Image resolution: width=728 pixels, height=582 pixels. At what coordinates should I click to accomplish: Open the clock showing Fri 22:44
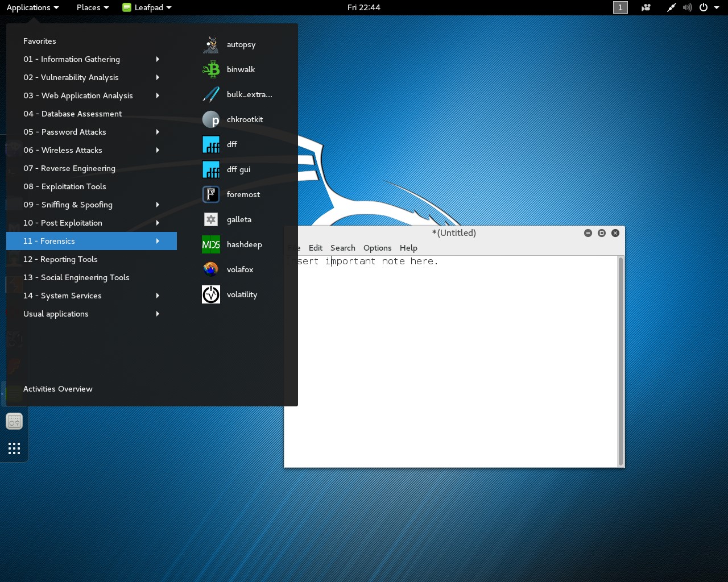coord(363,7)
